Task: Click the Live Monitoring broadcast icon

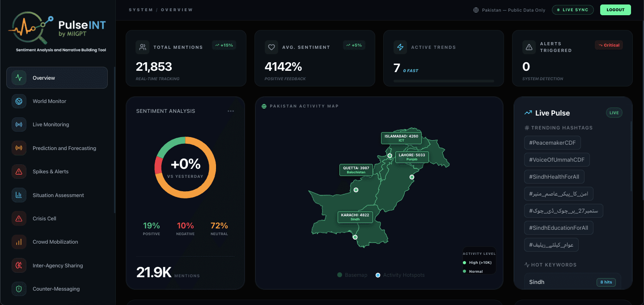Action: [x=19, y=125]
